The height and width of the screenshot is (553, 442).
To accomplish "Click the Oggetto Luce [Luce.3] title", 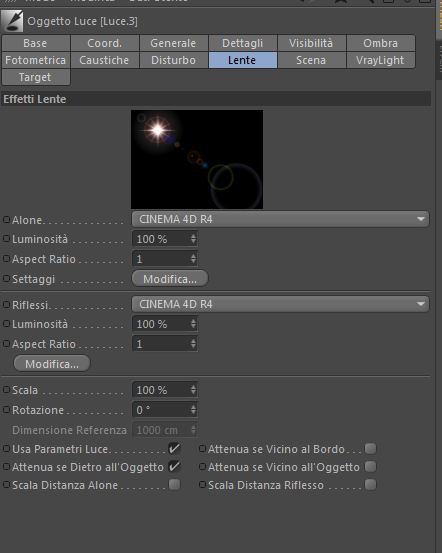I will pos(83,21).
